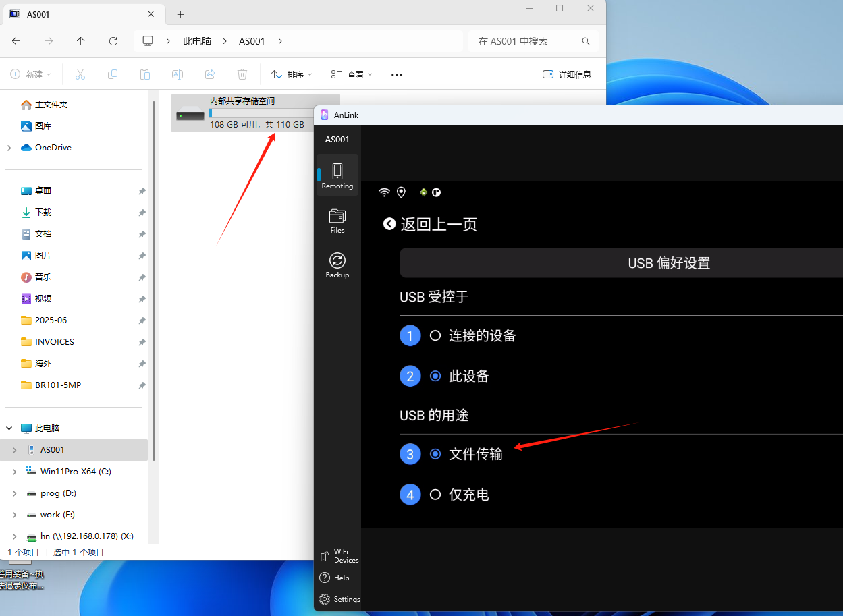Expand the OneDrive tree node
This screenshot has width=843, height=616.
click(x=9, y=148)
